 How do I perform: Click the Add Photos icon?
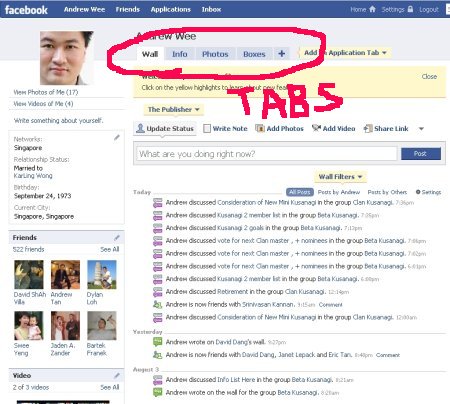[x=260, y=128]
